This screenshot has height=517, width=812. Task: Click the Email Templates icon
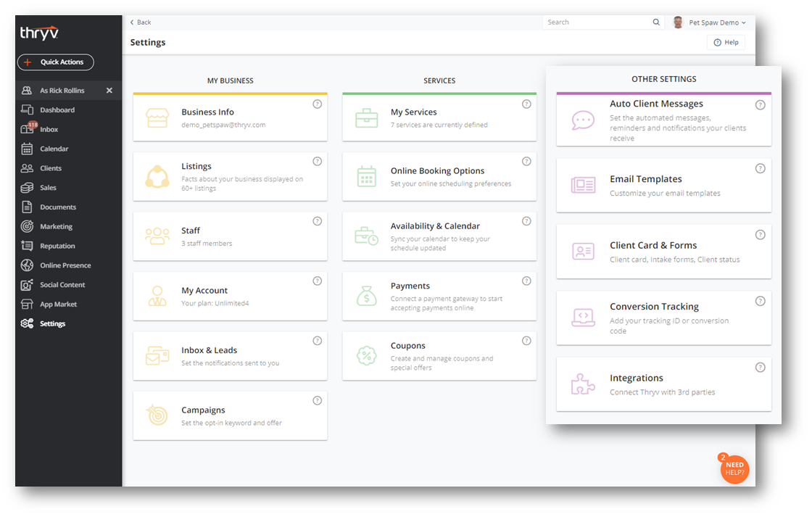(x=583, y=185)
